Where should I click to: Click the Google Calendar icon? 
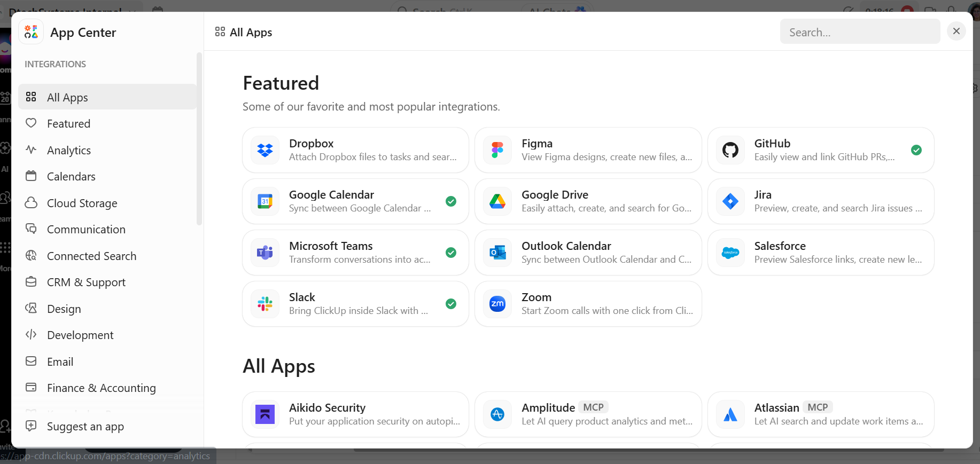(x=265, y=201)
